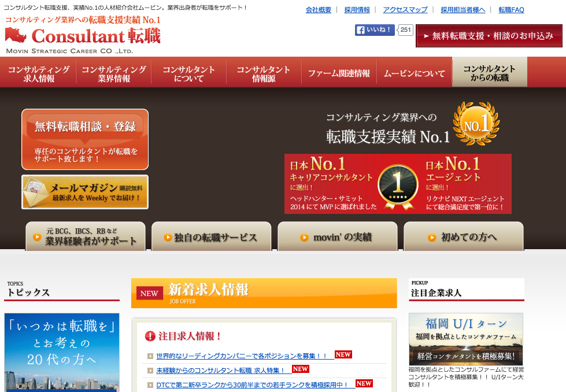Click the Facebook いいね！ button
This screenshot has width=566, height=392.
click(x=374, y=30)
